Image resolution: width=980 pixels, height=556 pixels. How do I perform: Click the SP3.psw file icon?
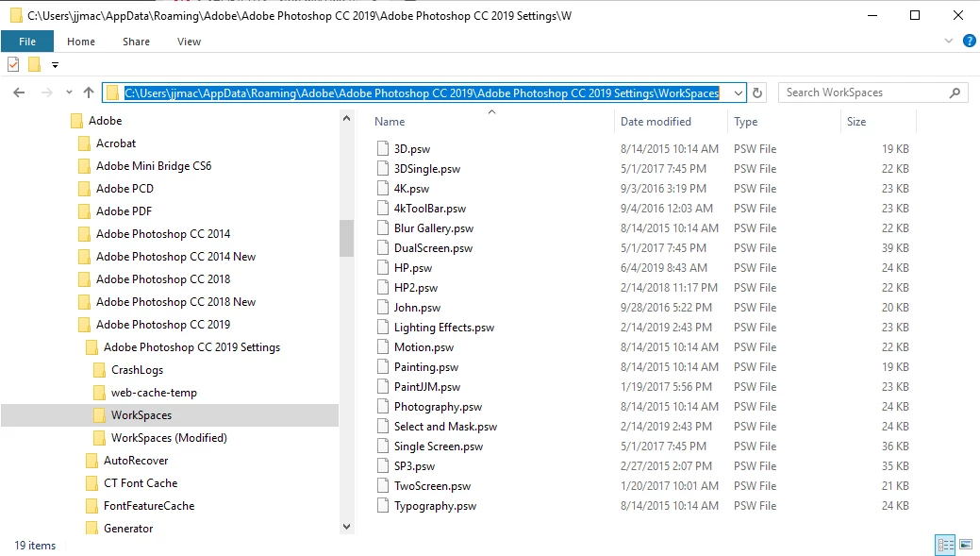[x=383, y=465]
